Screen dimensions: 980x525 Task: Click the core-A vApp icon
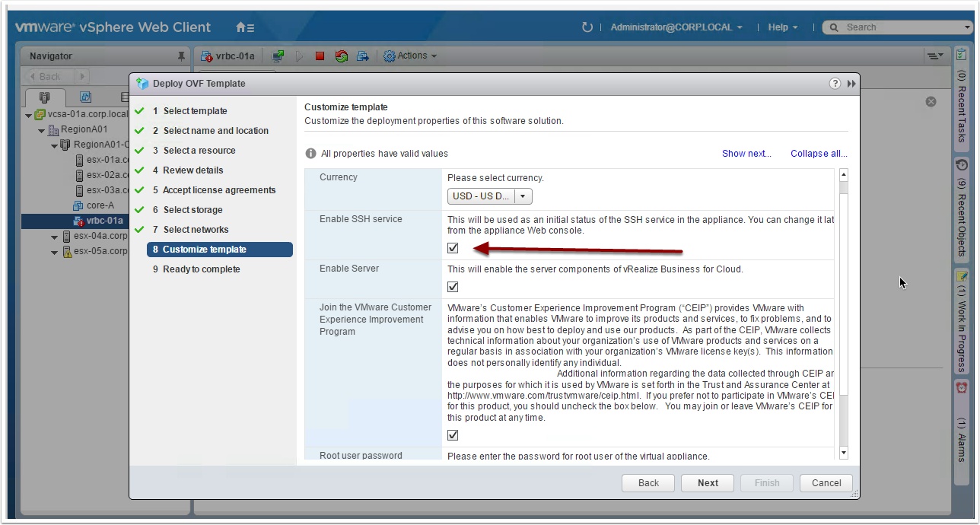(x=78, y=205)
